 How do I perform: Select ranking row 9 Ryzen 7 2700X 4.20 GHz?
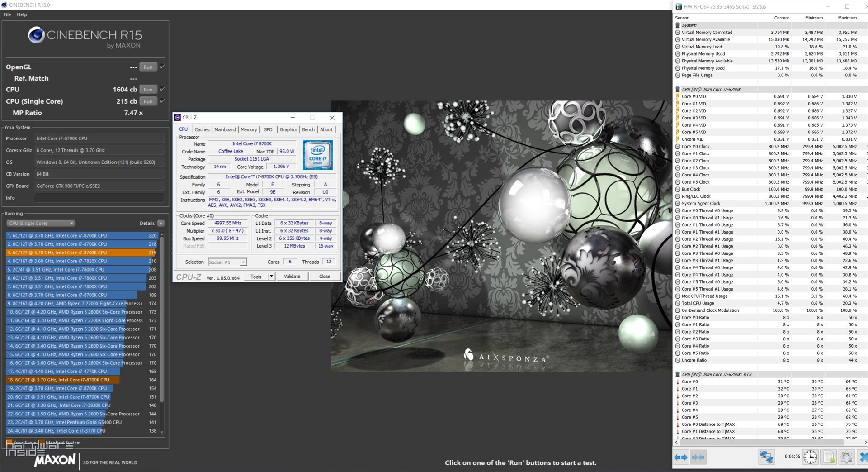[x=82, y=304]
